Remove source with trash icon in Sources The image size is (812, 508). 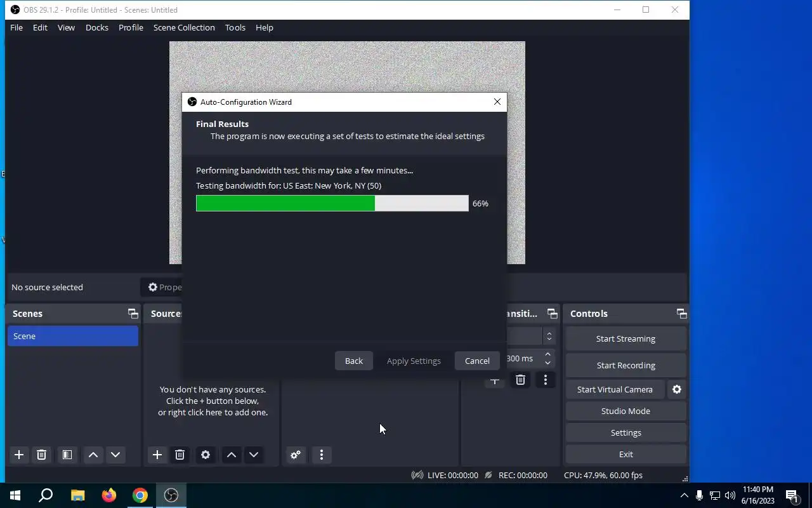pos(180,455)
